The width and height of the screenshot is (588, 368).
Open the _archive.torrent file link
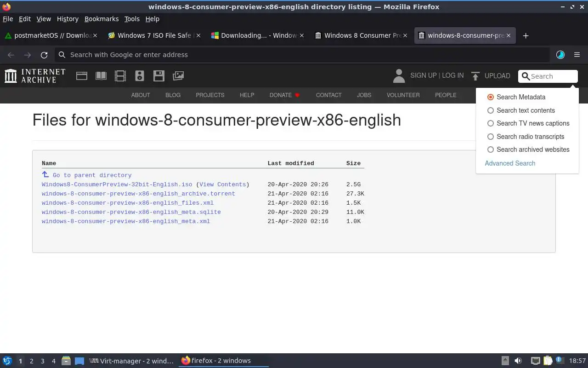pyautogui.click(x=138, y=194)
